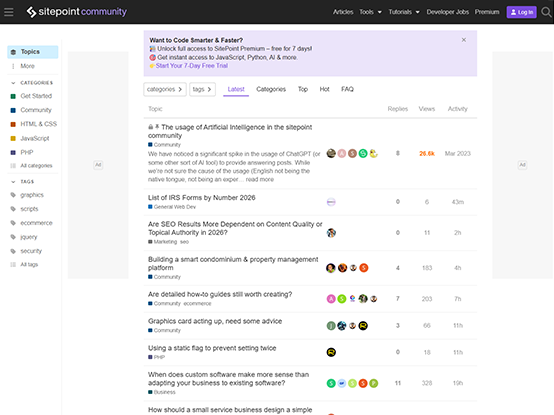Open the how-to guides topic
This screenshot has height=415, width=554.
pos(220,295)
